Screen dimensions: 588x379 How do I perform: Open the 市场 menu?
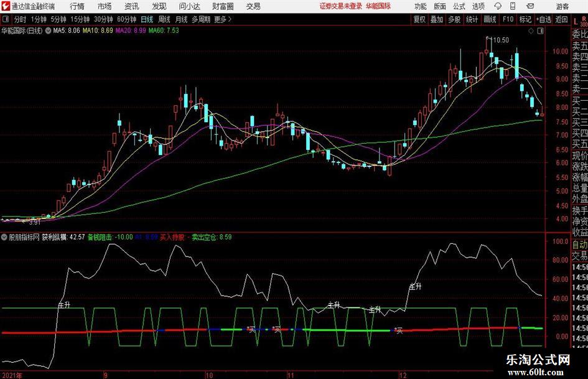pyautogui.click(x=105, y=6)
